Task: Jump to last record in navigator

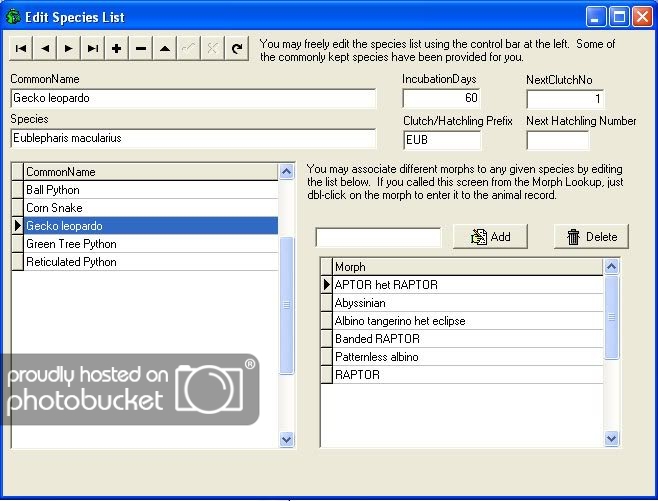Action: [x=93, y=48]
